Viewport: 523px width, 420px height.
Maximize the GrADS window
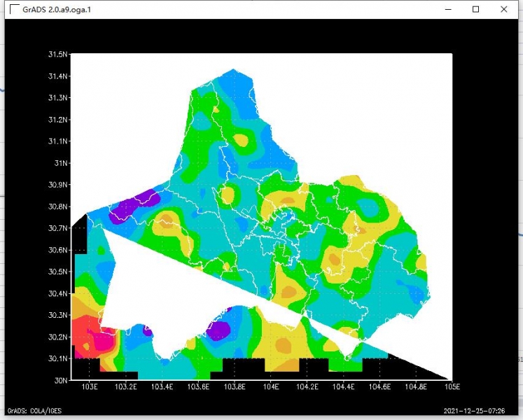pyautogui.click(x=476, y=9)
